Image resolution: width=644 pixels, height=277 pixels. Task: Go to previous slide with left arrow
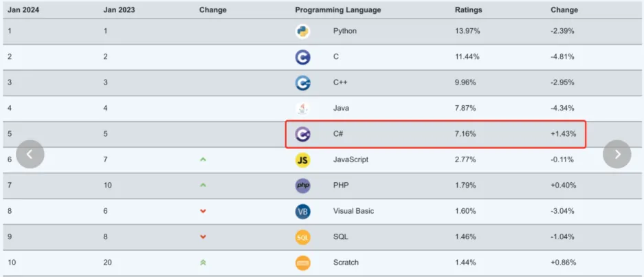pyautogui.click(x=30, y=155)
